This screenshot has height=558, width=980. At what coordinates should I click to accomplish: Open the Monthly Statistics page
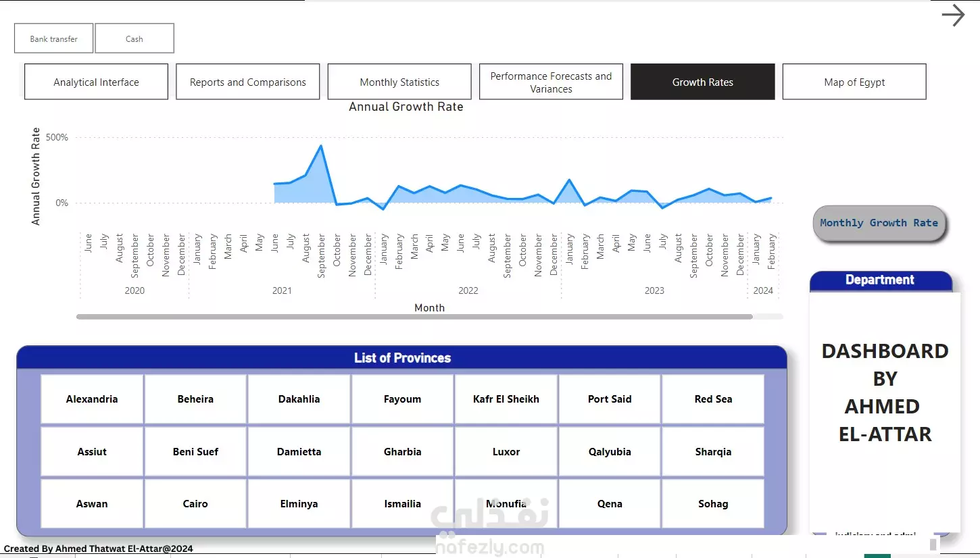click(x=399, y=82)
